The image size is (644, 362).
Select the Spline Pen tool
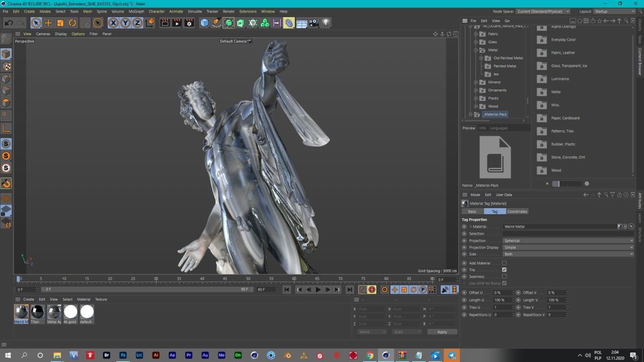click(x=216, y=23)
